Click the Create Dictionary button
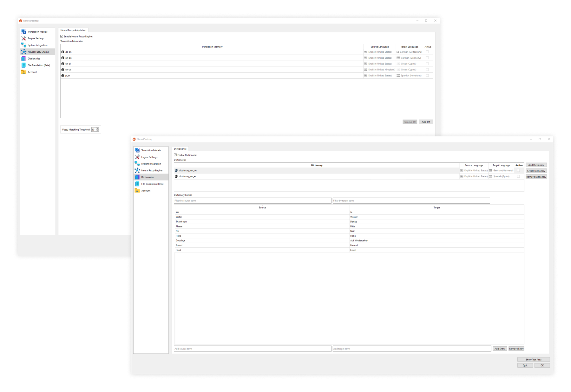The width and height of the screenshot is (571, 392). pos(536,171)
